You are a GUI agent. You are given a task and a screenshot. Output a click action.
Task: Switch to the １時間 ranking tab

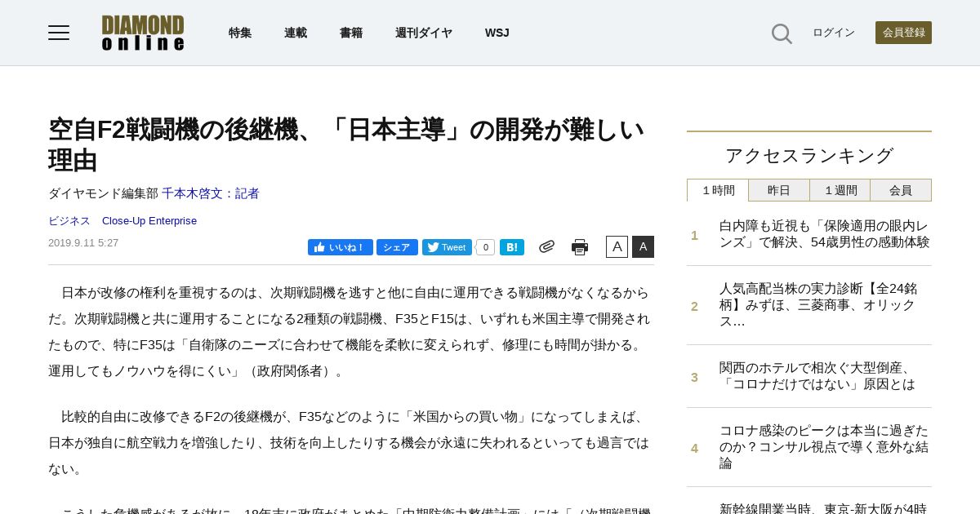(718, 190)
